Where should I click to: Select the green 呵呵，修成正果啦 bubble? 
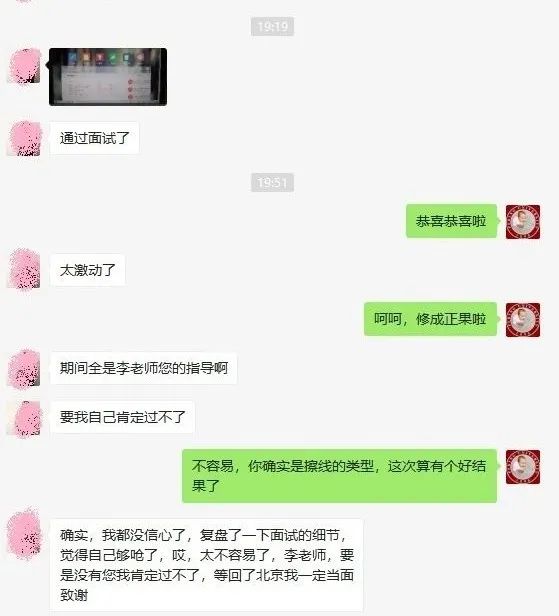click(430, 319)
